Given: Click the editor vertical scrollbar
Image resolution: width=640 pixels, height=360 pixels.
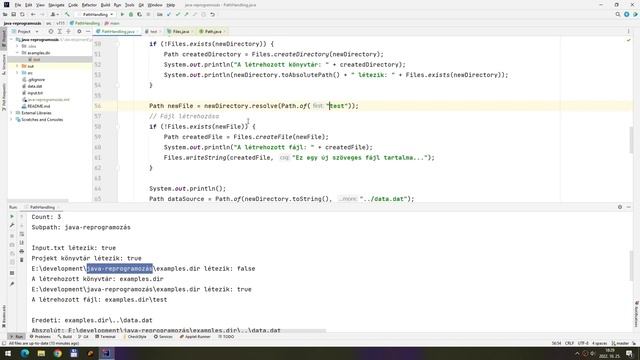Looking at the screenshot, I should coord(631,140).
